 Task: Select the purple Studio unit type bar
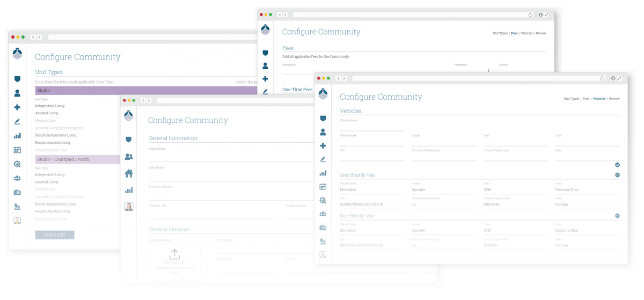coord(145,91)
